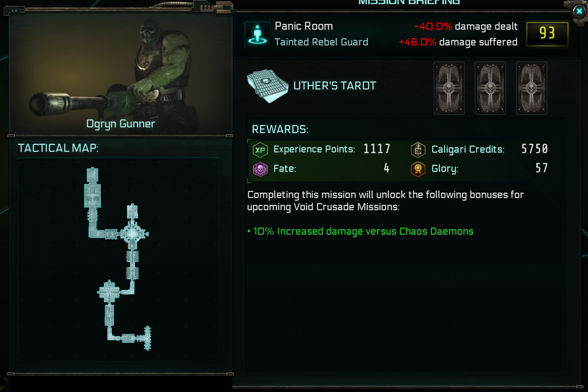Select the middle tarot card slot
This screenshot has width=588, height=392.
pos(490,88)
